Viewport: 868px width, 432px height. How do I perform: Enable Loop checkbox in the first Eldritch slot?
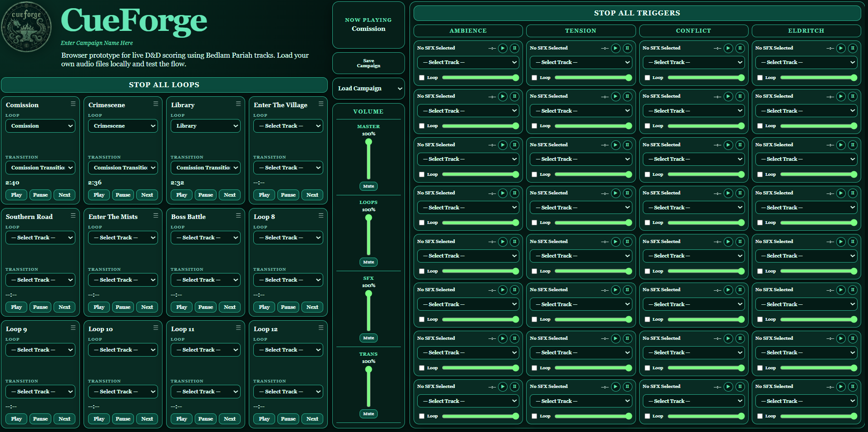pyautogui.click(x=760, y=78)
